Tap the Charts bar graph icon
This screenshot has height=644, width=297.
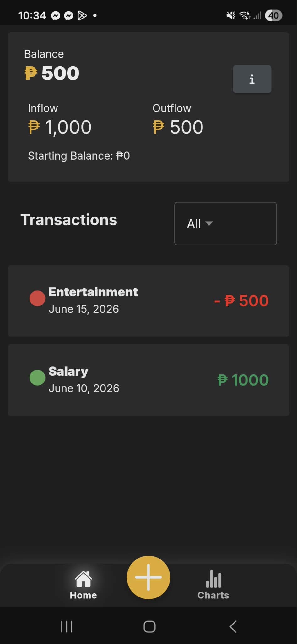click(213, 579)
